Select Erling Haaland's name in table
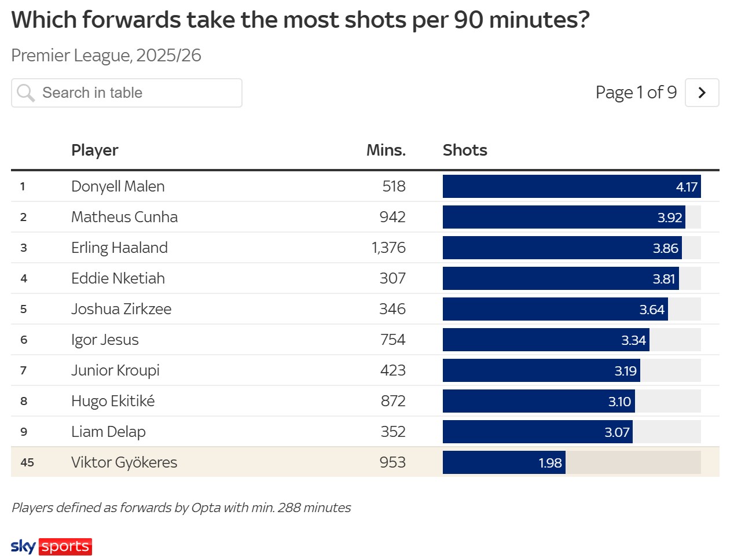Image resolution: width=756 pixels, height=559 pixels. coord(119,248)
